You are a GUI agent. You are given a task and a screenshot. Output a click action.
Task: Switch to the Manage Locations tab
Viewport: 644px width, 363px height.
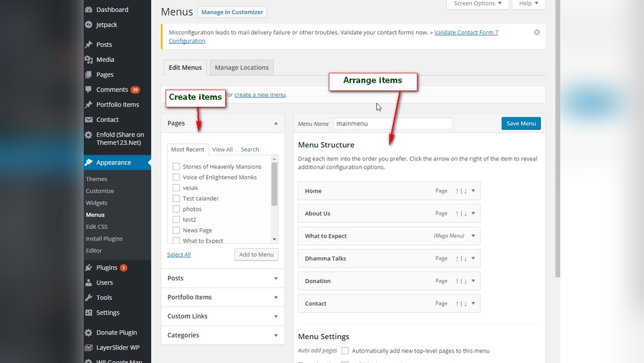tap(241, 68)
